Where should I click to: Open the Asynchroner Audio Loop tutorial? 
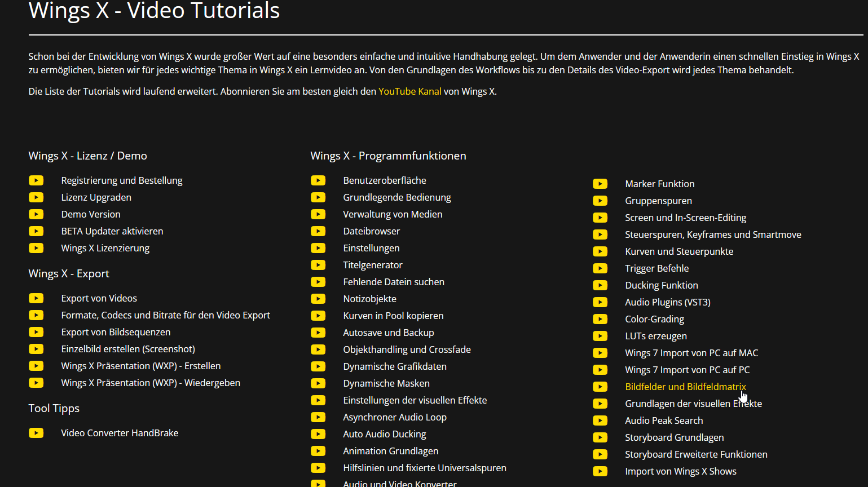tap(395, 417)
